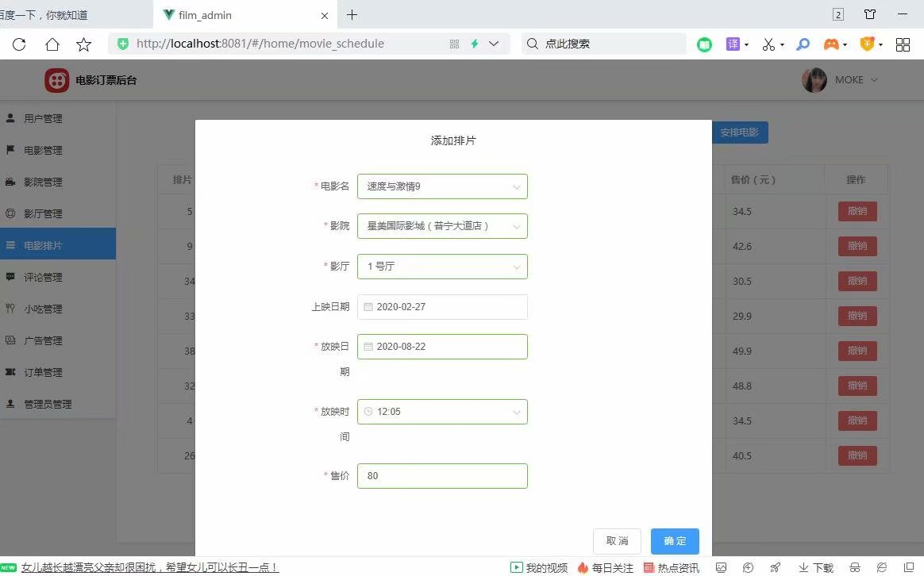Open a new browser tab
The height and width of the screenshot is (576, 924).
pos(352,14)
